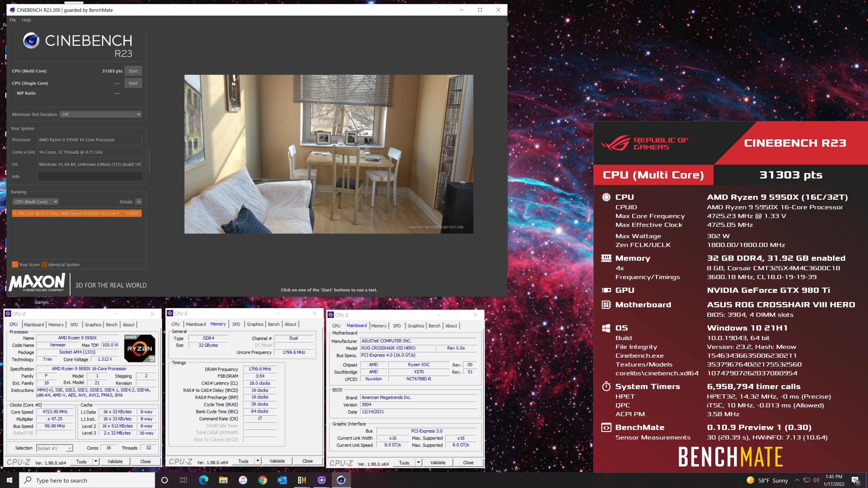Click the orange Your Score color swatch
Image resolution: width=868 pixels, height=488 pixels.
[x=15, y=264]
